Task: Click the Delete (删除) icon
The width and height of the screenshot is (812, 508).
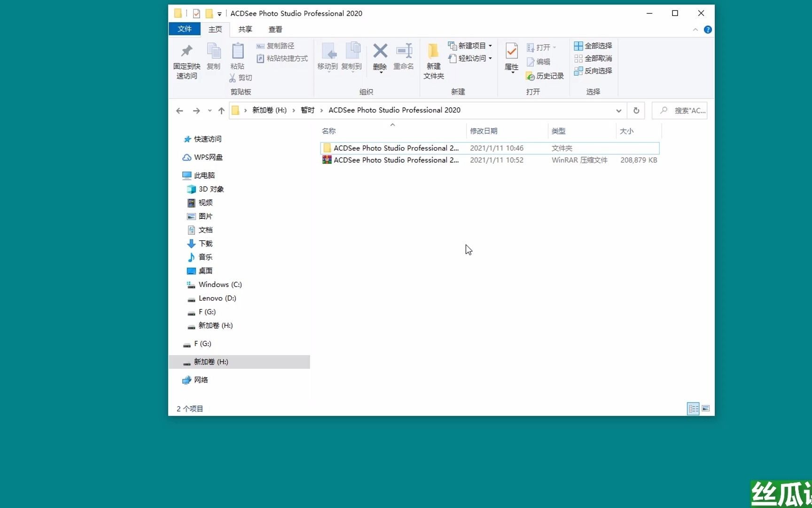Action: tap(379, 56)
